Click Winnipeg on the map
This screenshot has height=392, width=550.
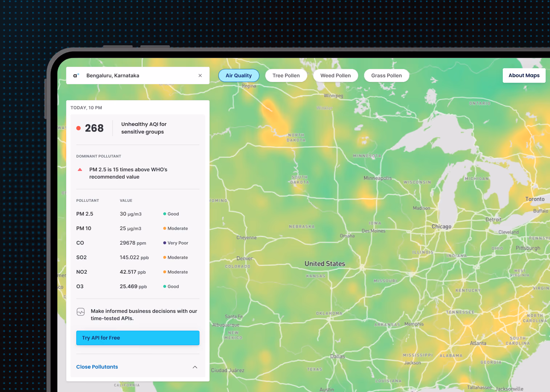(x=333, y=96)
